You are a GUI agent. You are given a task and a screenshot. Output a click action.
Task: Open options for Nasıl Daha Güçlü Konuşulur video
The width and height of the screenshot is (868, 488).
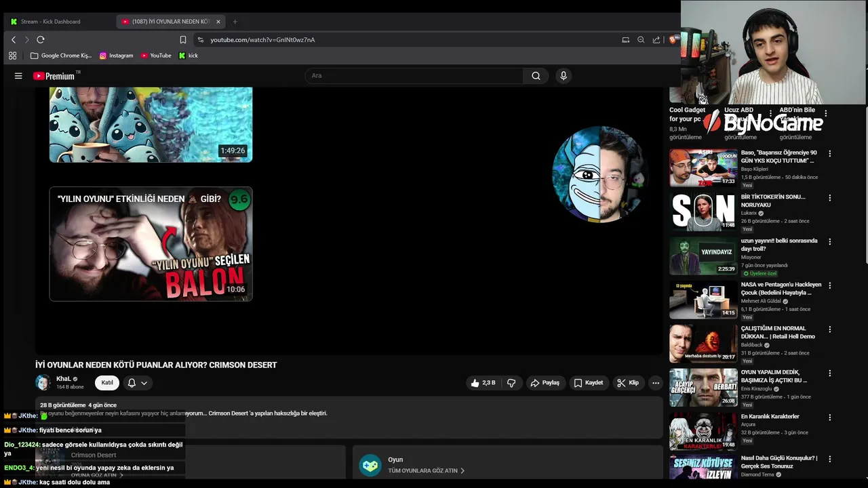click(829, 459)
